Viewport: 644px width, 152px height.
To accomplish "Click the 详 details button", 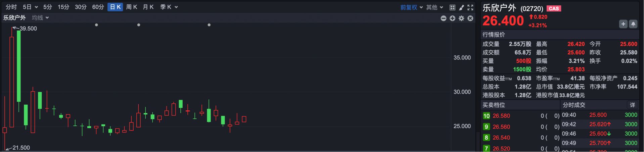I will click(632, 105).
